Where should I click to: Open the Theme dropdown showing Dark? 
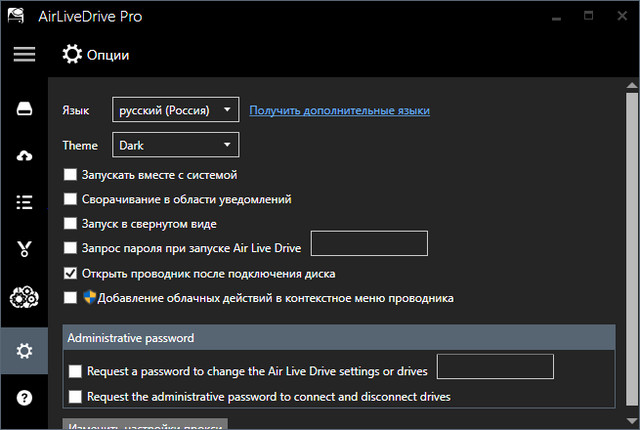[x=176, y=145]
